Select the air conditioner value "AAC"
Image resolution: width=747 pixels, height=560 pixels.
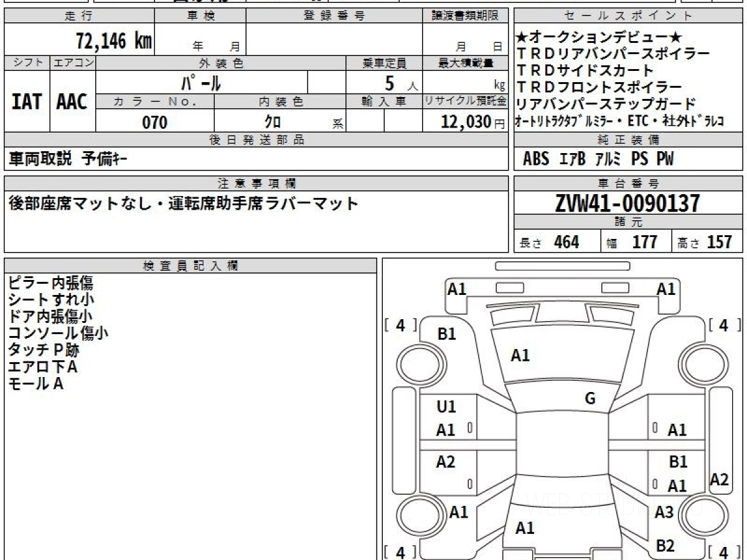pos(72,102)
